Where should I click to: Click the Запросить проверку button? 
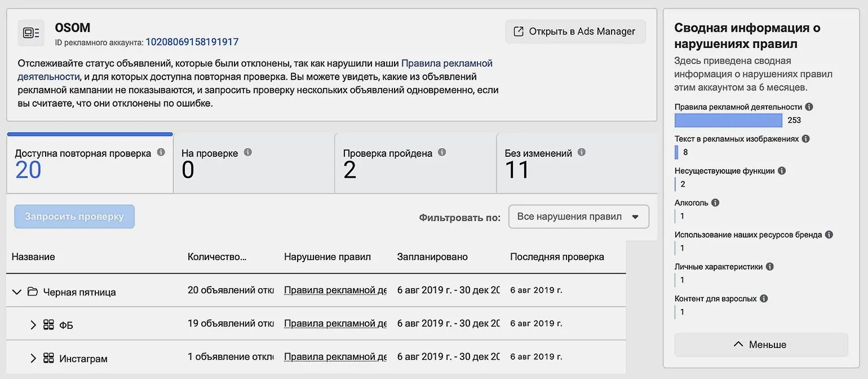(74, 217)
